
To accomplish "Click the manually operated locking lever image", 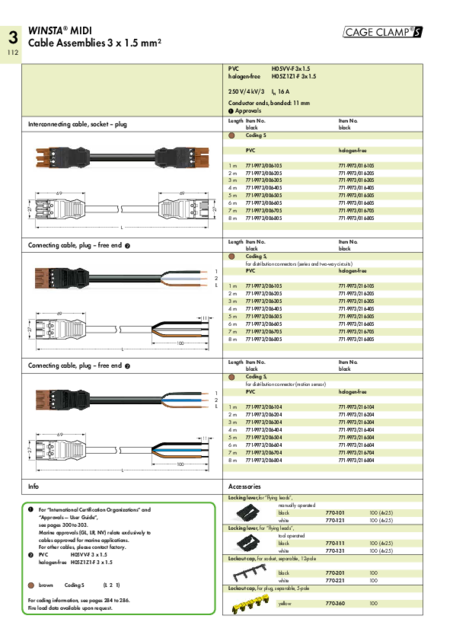I will coord(247,512).
